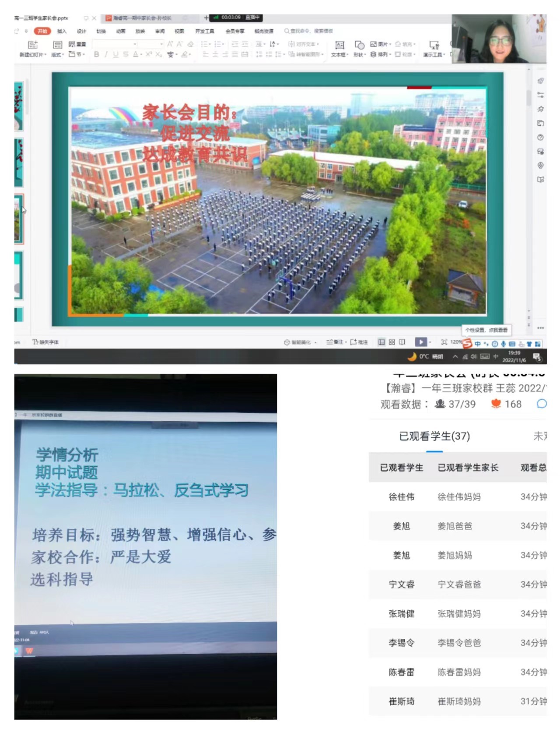Click the 新建幻灯片 new slide icon
The width and height of the screenshot is (560, 739).
click(32, 45)
